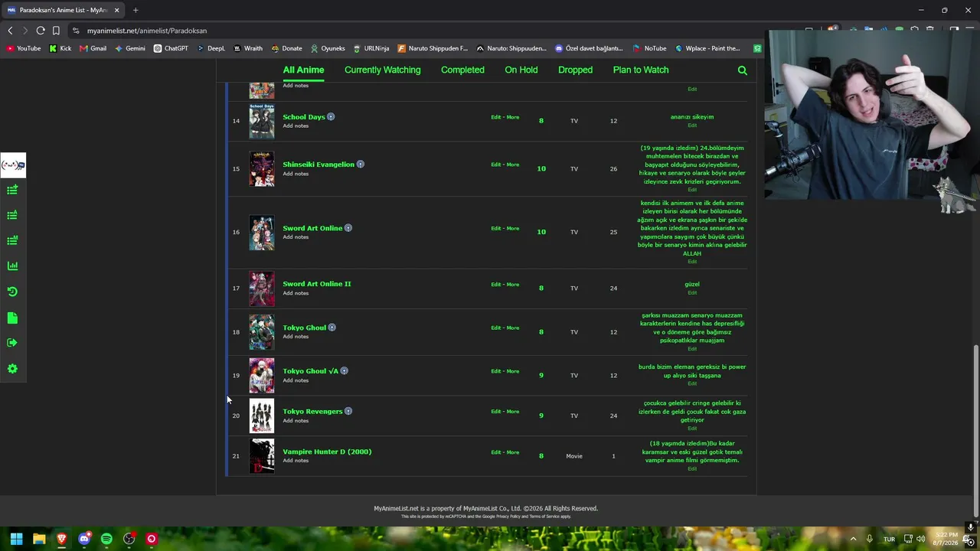Click the School Days cover thumbnail
Image resolution: width=980 pixels, height=551 pixels.
[x=261, y=121]
